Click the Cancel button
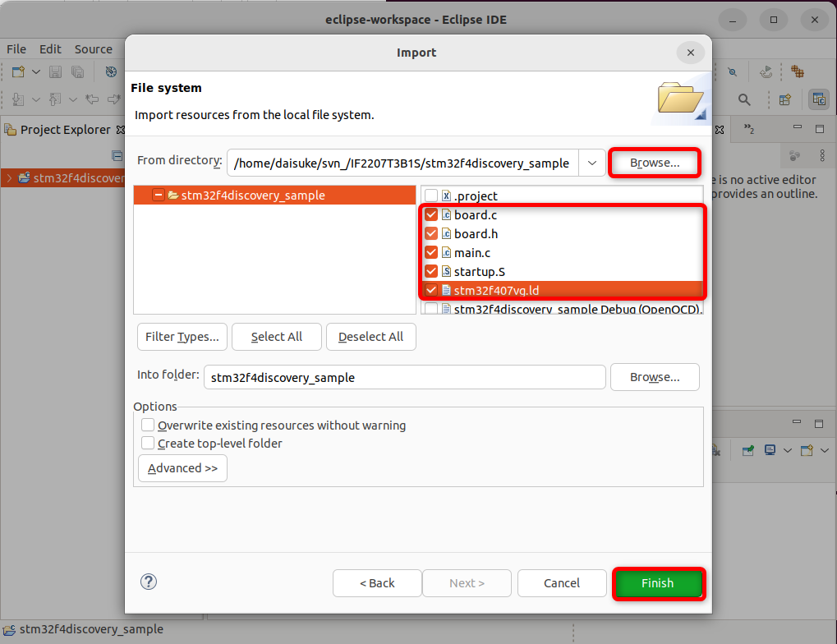Image resolution: width=837 pixels, height=644 pixels. [x=562, y=583]
